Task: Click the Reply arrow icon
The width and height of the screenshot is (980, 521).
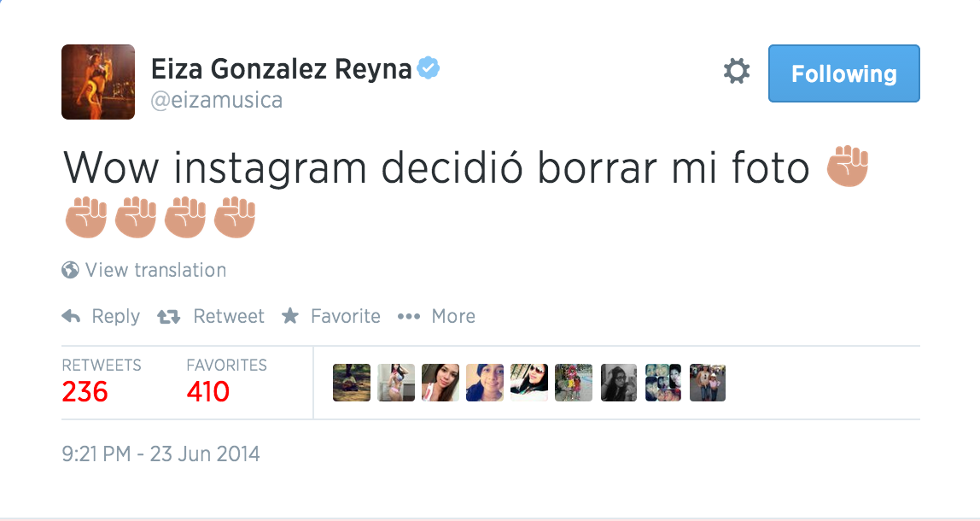Action: point(72,317)
